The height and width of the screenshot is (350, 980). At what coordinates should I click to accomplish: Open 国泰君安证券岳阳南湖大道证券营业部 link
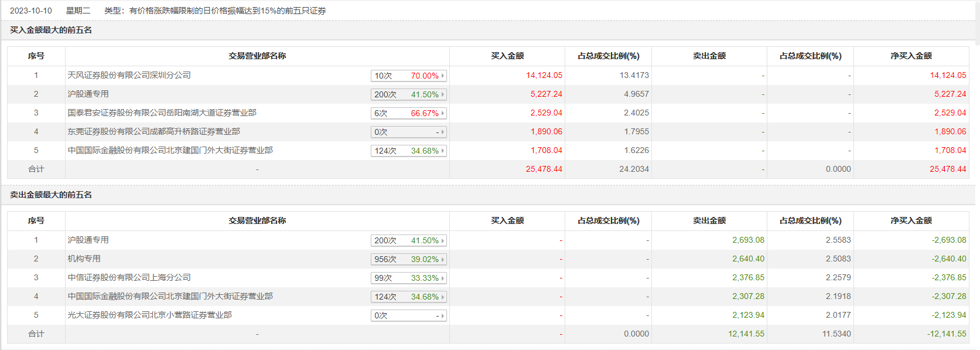click(x=162, y=113)
